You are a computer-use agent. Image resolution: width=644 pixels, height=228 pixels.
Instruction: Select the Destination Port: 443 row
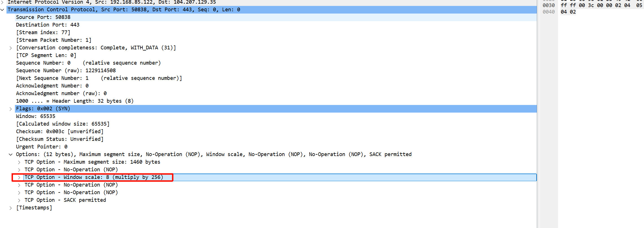(x=276, y=25)
